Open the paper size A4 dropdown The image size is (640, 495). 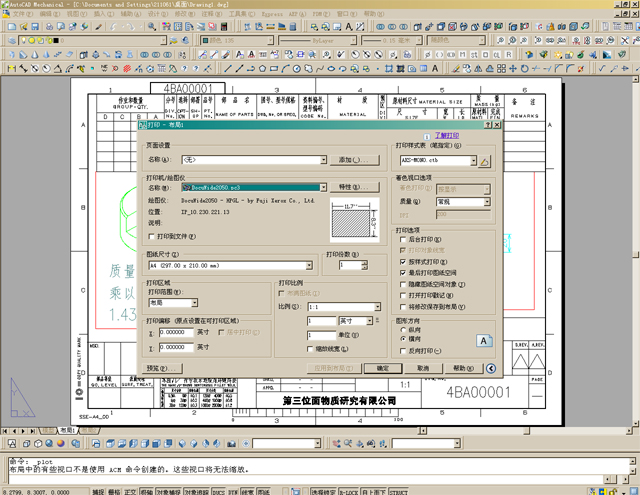click(309, 266)
